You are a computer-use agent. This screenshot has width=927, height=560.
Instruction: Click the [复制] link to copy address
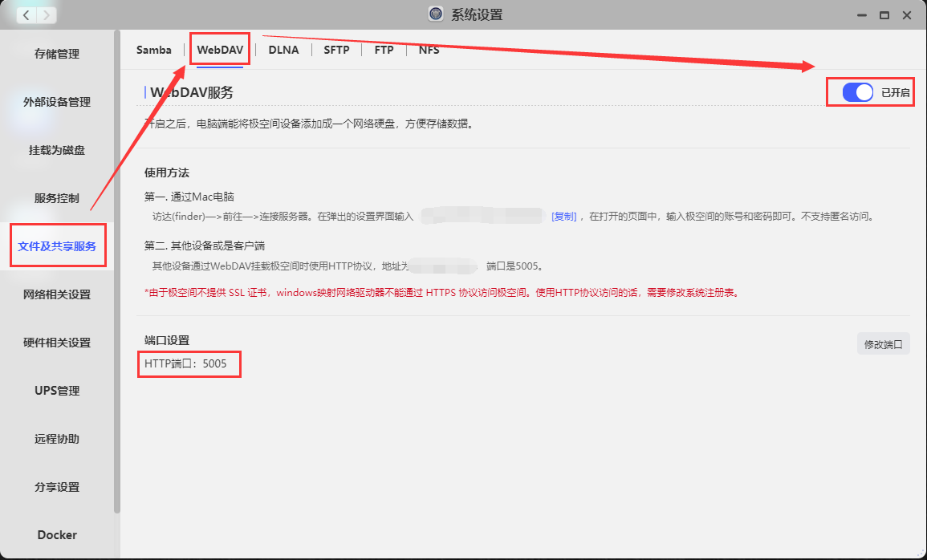click(563, 216)
